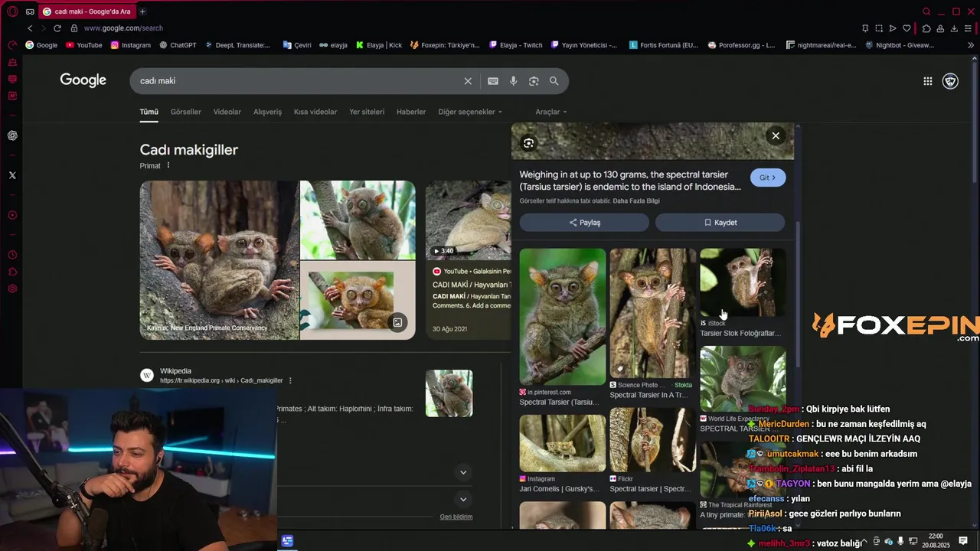The height and width of the screenshot is (551, 980).
Task: Open X (Twitter) sidebar panel
Action: tap(12, 175)
